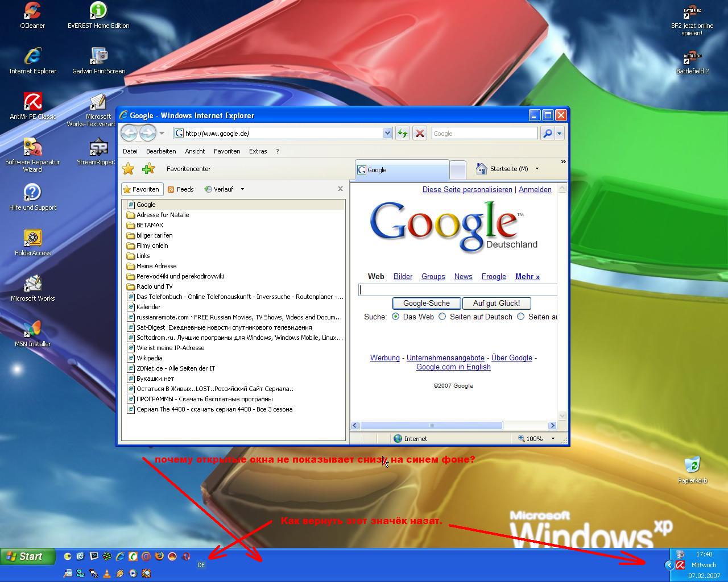Click the Forward navigation arrow in Internet Explorer

pyautogui.click(x=148, y=133)
